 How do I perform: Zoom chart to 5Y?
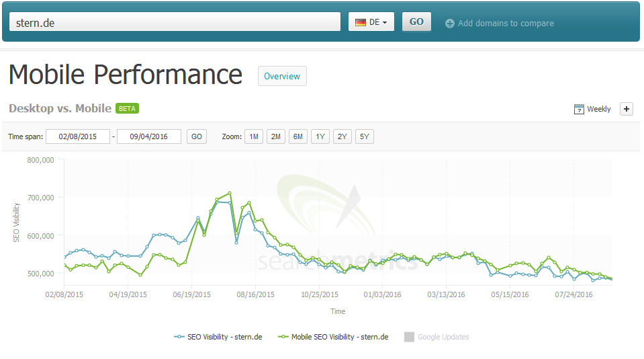[365, 136]
